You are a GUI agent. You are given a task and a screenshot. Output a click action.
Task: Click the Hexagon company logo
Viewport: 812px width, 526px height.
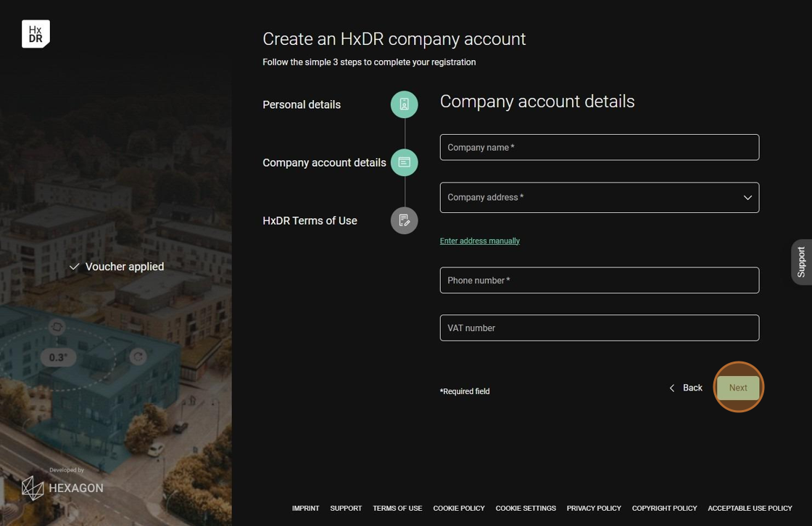click(62, 488)
